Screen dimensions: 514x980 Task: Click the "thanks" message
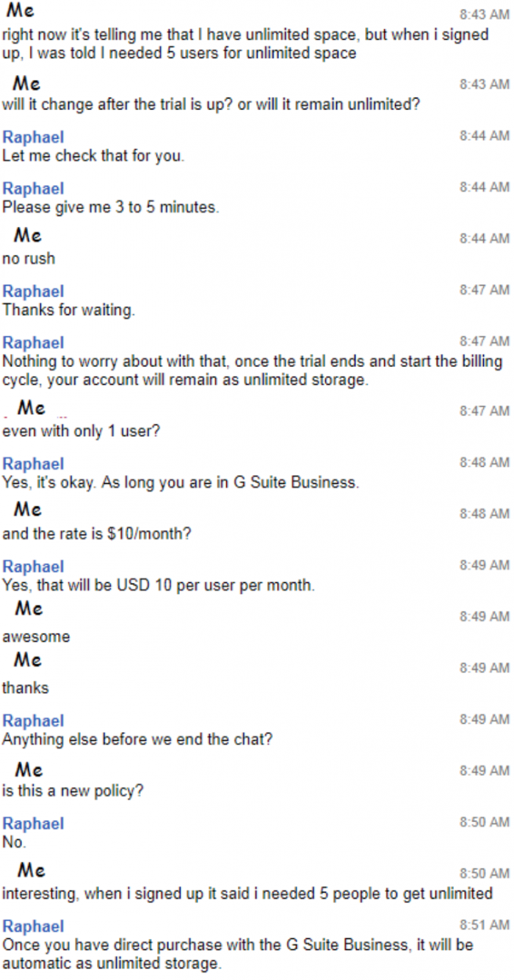26,689
